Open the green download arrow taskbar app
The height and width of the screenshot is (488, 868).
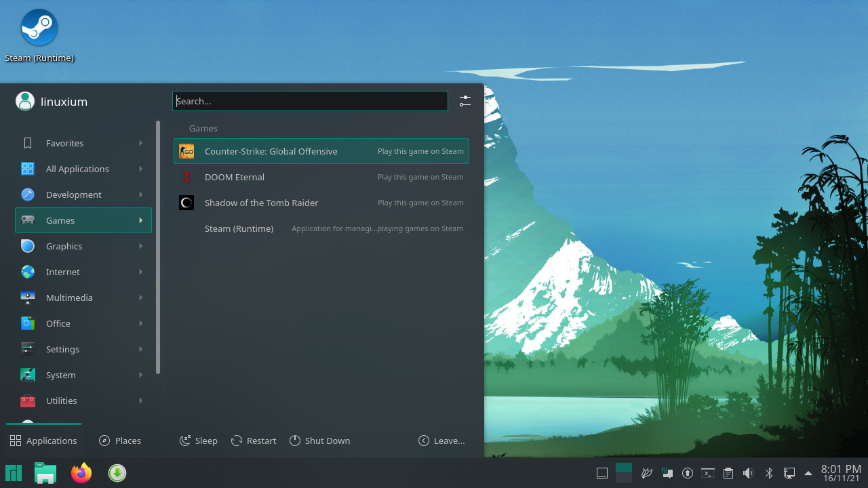pos(117,473)
